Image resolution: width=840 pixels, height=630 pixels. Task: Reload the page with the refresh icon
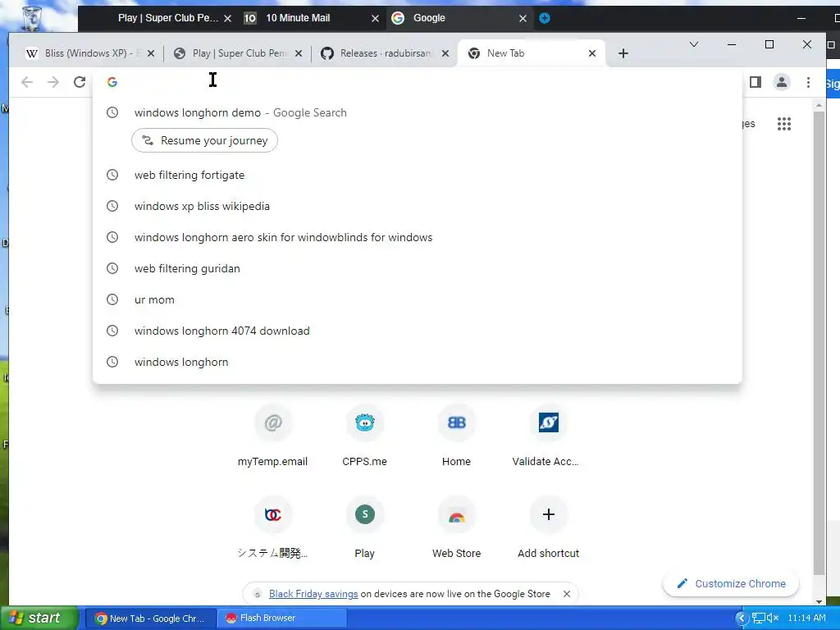tap(80, 82)
